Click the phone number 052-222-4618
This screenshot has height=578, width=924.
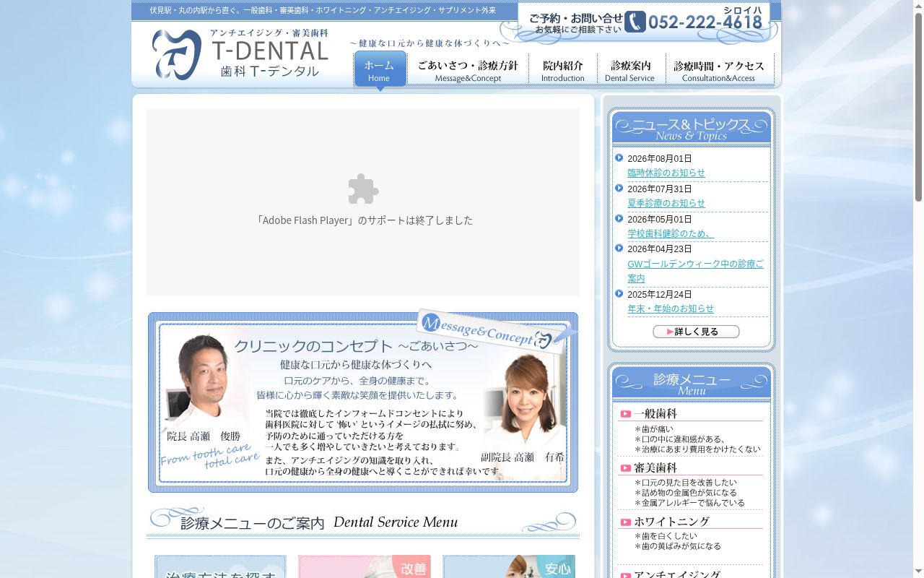pos(705,22)
